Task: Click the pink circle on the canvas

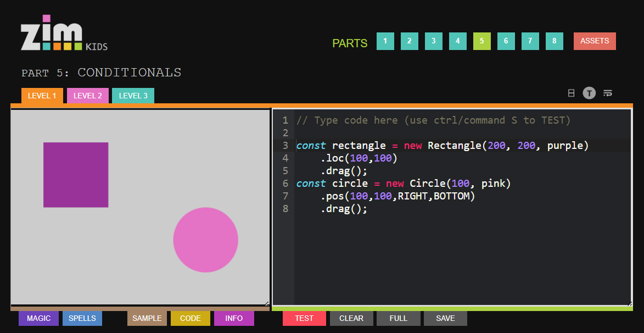Action: [x=205, y=240]
